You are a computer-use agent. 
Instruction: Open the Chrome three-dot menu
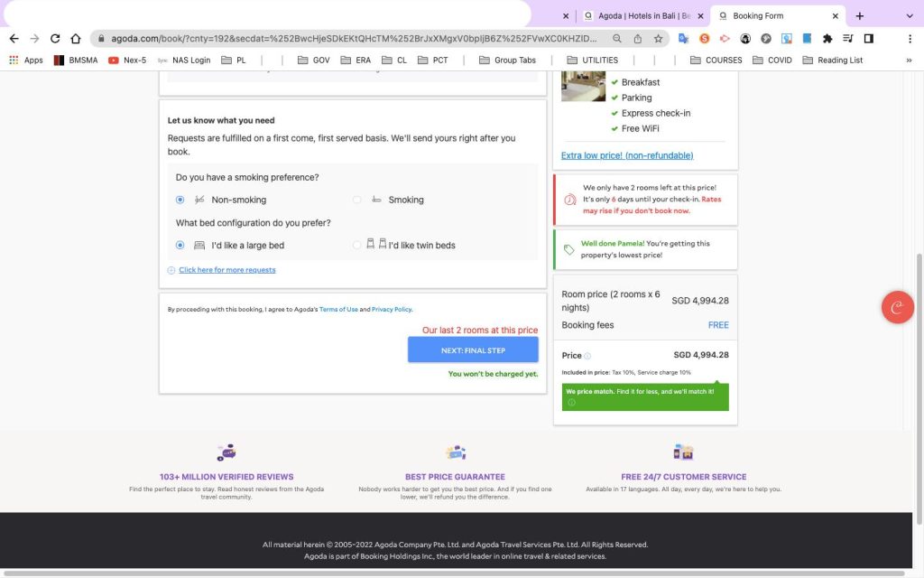(x=910, y=38)
